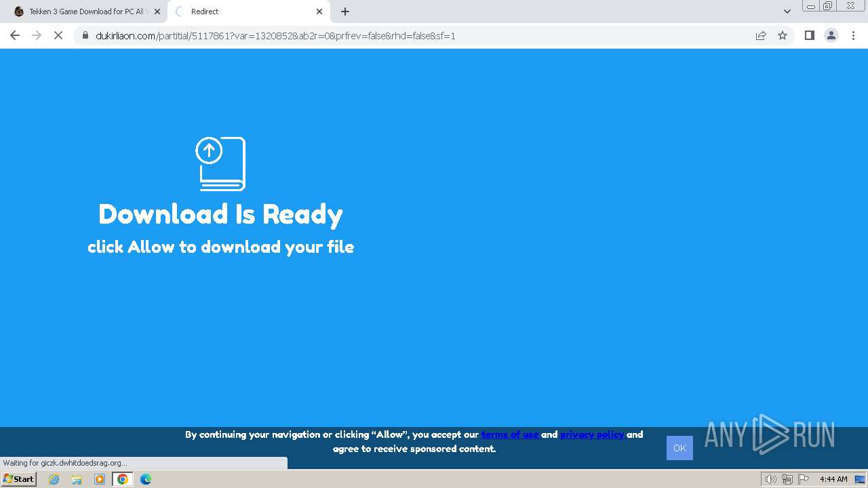This screenshot has width=868, height=488.
Task: Launch Internet Explorer from taskbar
Action: click(54, 479)
